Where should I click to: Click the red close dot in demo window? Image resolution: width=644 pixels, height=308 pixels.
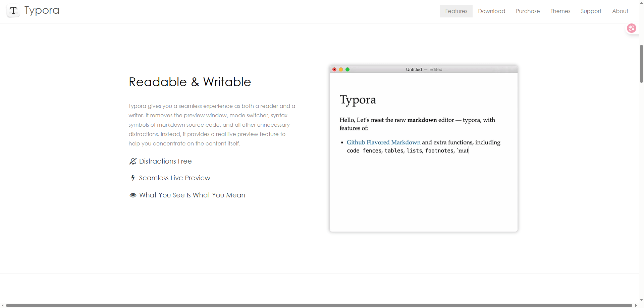click(334, 69)
